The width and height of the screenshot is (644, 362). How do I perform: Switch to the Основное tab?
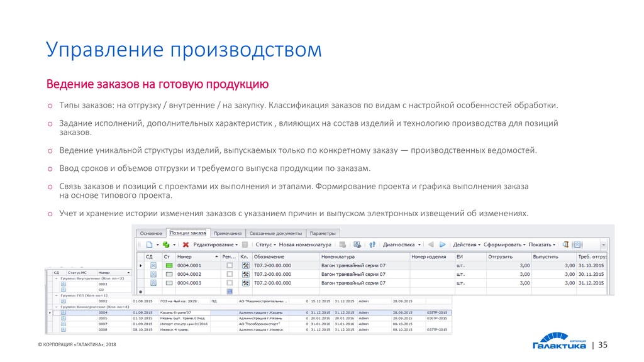tap(151, 233)
